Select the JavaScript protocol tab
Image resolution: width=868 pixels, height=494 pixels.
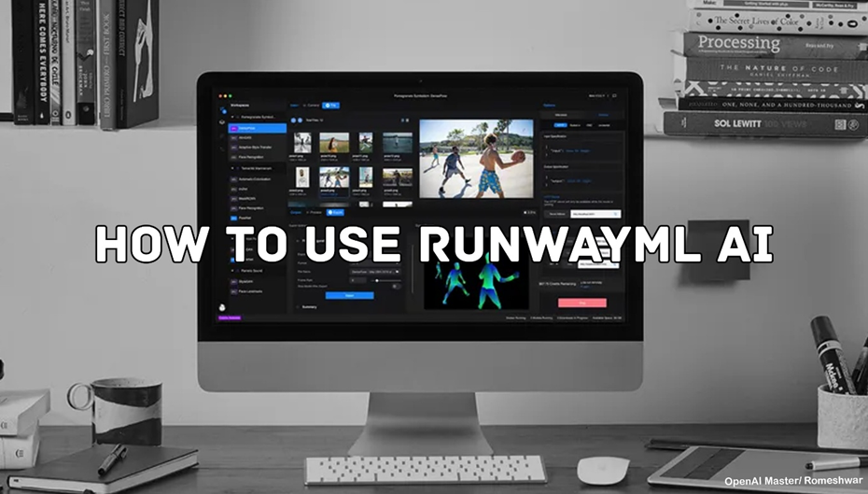point(604,125)
